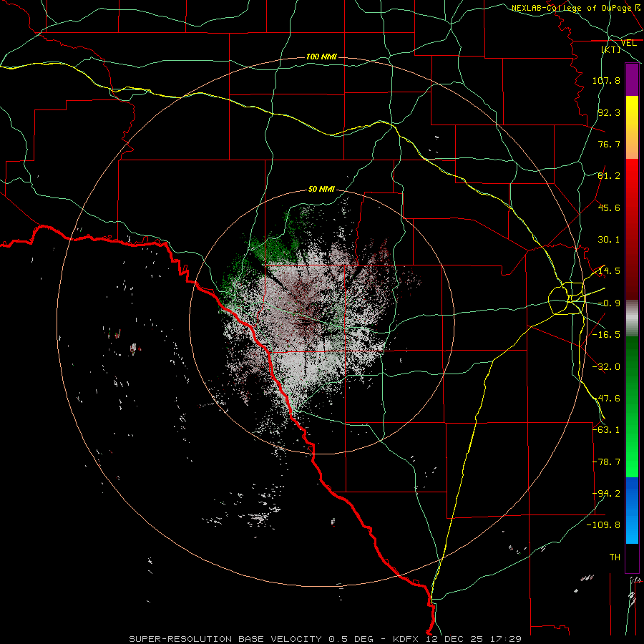Click the 100 NMI range ring label
The height and width of the screenshot is (644, 644).
[x=321, y=57]
